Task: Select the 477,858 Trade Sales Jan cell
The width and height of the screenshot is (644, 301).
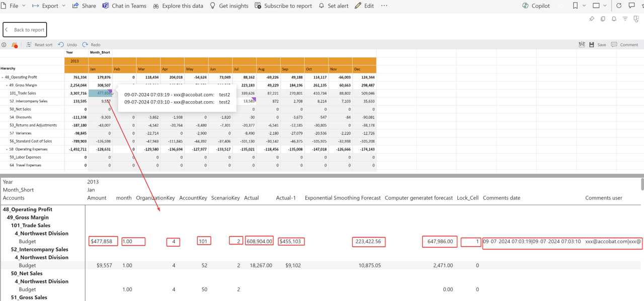Action: [x=100, y=93]
